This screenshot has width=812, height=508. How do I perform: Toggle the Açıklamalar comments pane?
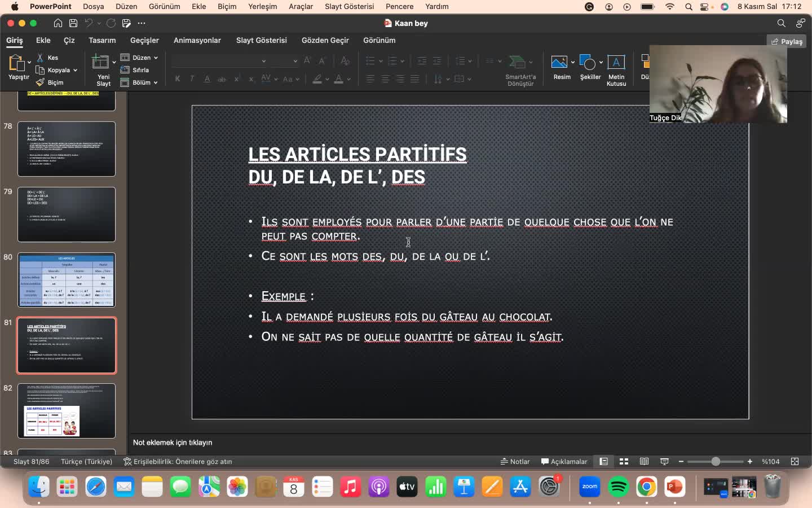coord(564,462)
